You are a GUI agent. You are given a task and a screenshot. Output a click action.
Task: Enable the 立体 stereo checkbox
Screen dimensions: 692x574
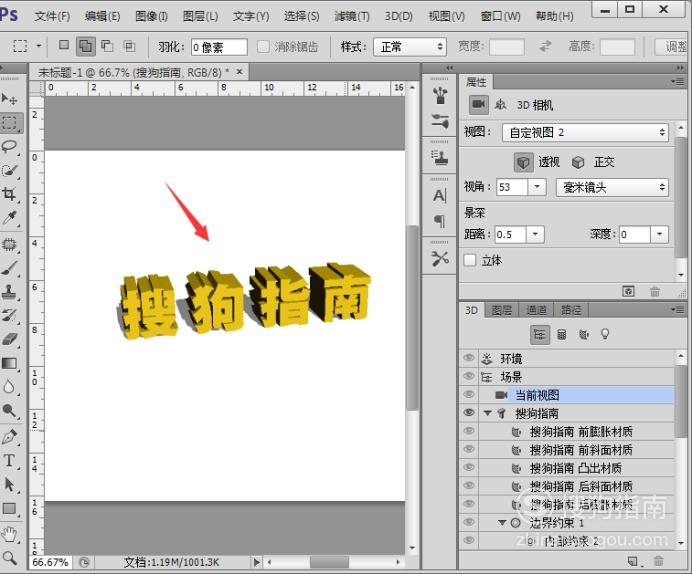click(x=470, y=260)
